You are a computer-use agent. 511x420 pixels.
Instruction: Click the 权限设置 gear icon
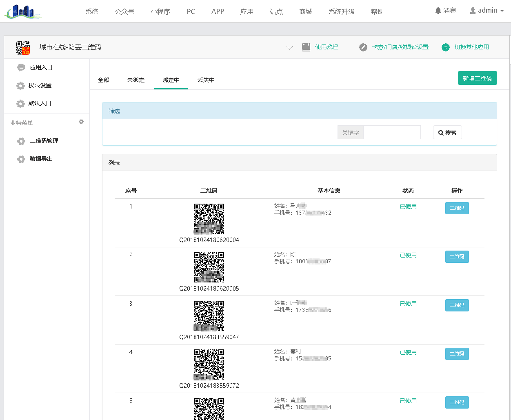click(x=20, y=85)
